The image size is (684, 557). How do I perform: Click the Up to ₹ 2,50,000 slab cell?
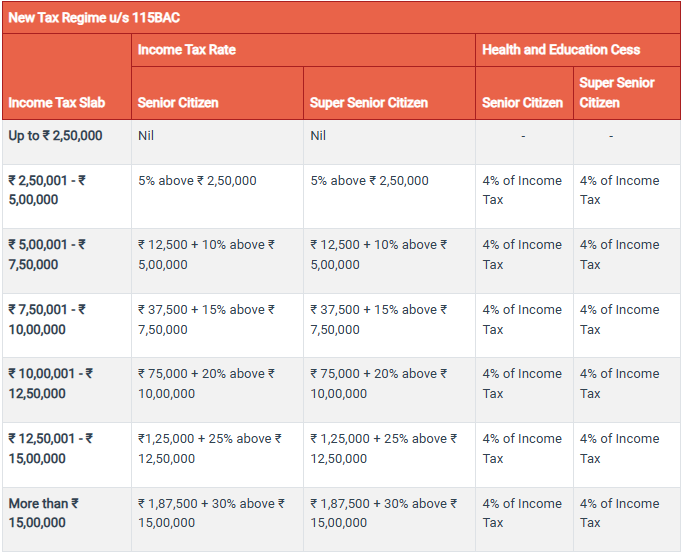point(56,136)
